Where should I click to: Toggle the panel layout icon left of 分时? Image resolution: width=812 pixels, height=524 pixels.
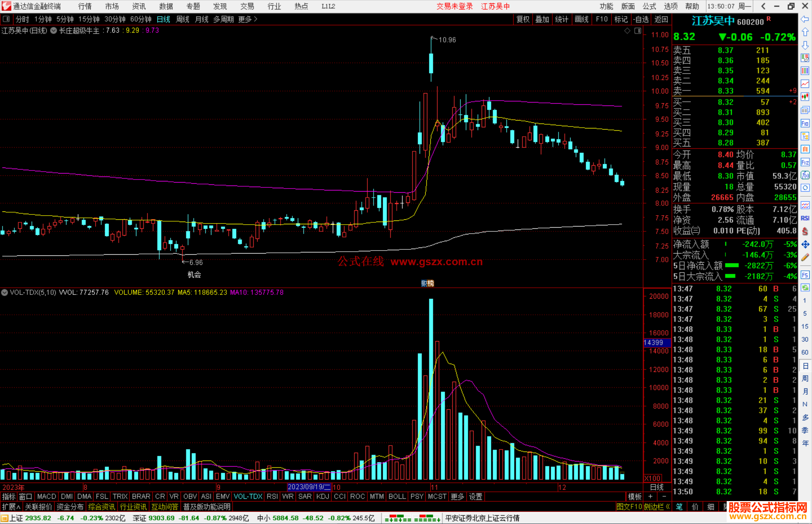6,19
